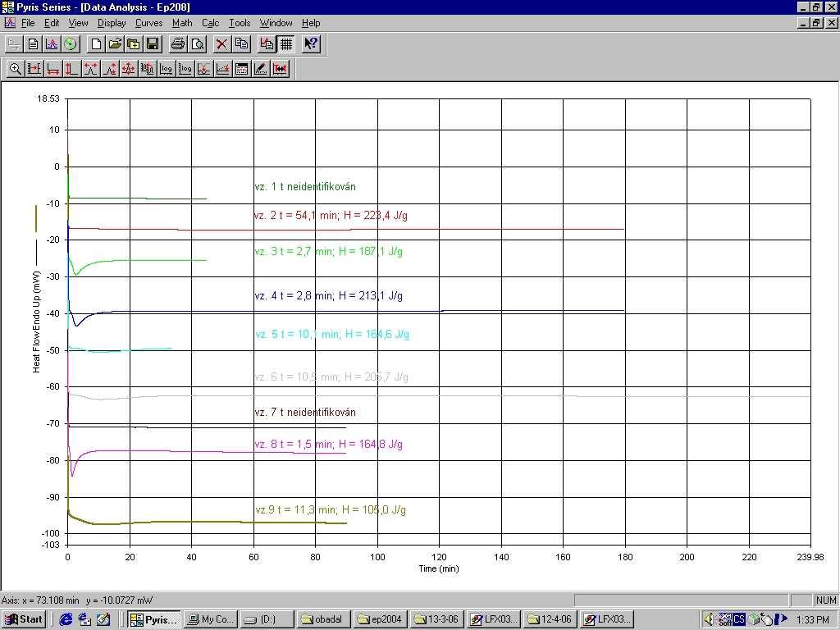Image resolution: width=840 pixels, height=630 pixels.
Task: Open the View menu
Action: coord(78,23)
